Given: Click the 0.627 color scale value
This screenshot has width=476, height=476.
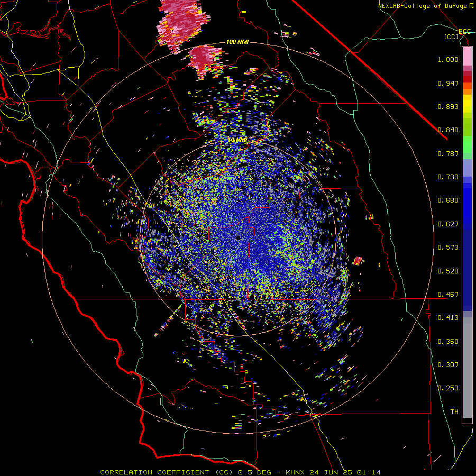Looking at the screenshot, I should [448, 224].
